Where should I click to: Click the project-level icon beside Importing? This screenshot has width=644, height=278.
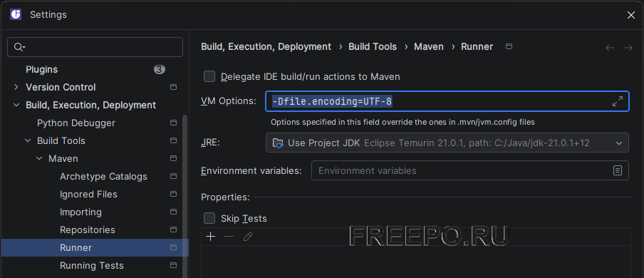coord(173,212)
